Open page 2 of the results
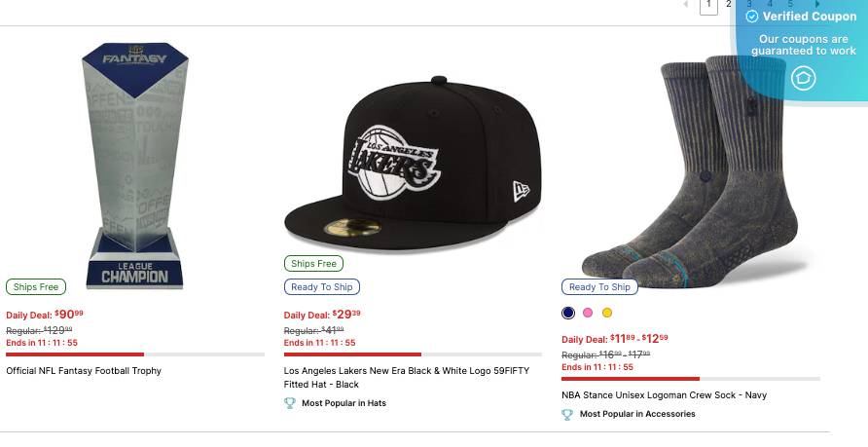Viewport: 868px width, 447px height. 729,5
